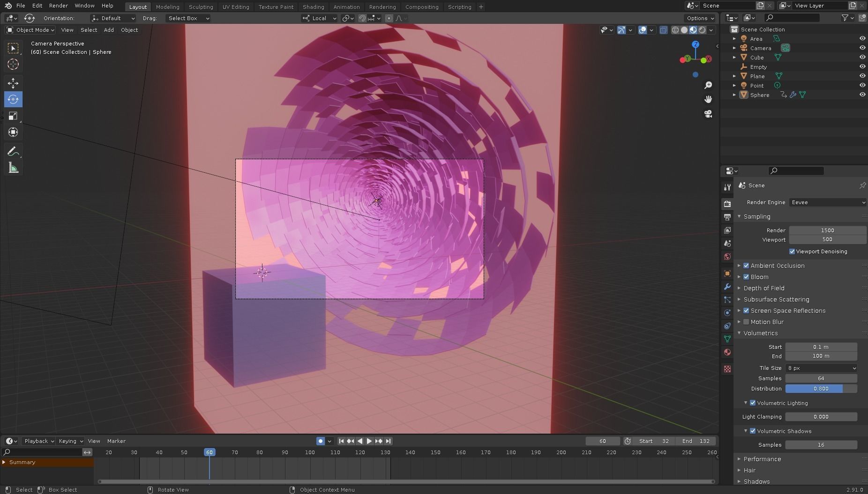Viewport: 868px width, 494px height.
Task: Open the Texture properties checker icon
Action: point(727,369)
